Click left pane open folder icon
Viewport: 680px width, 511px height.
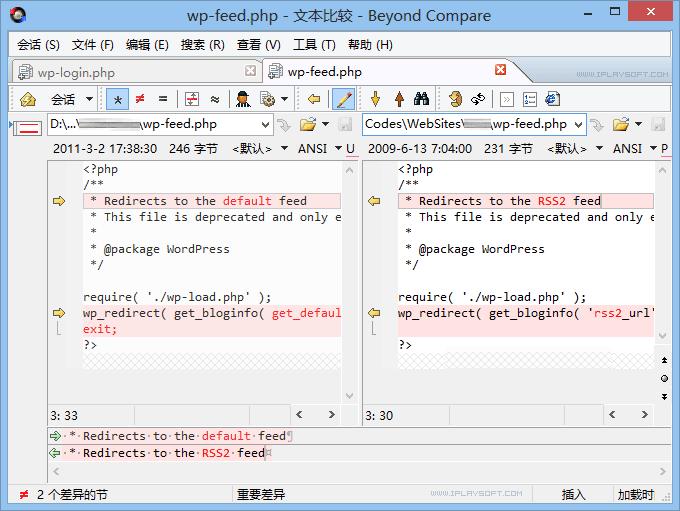[x=308, y=125]
